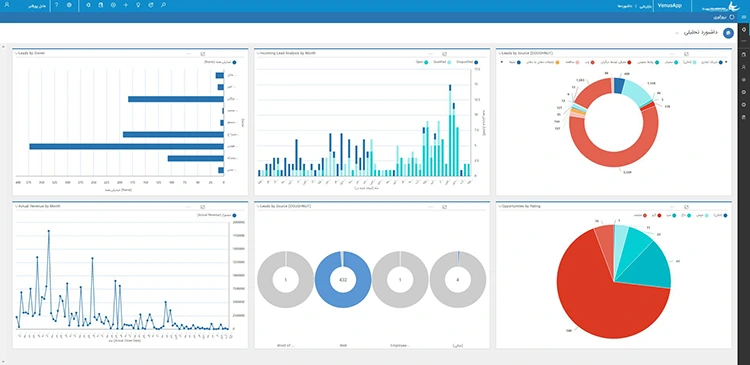
Task: Click the scroll-down arrow on the left scrollbar
Action: click(3, 361)
